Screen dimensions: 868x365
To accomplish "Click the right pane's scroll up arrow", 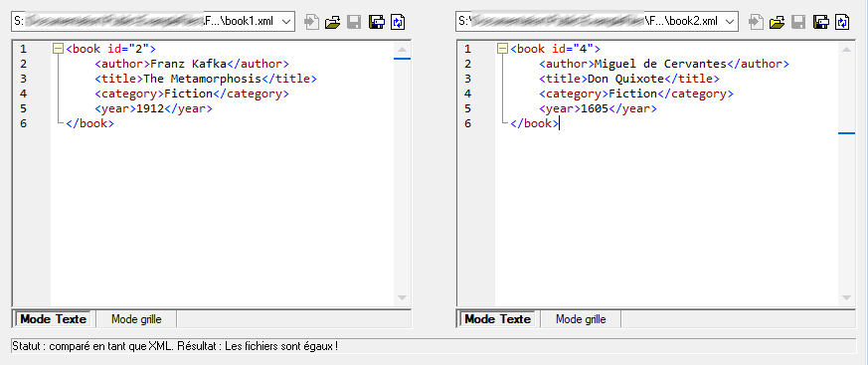I will click(x=846, y=50).
